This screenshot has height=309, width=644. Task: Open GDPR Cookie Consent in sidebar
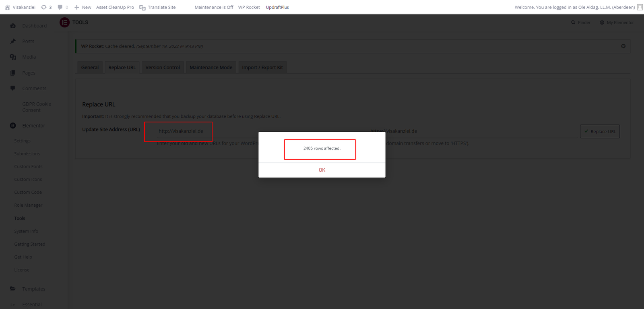tap(37, 107)
